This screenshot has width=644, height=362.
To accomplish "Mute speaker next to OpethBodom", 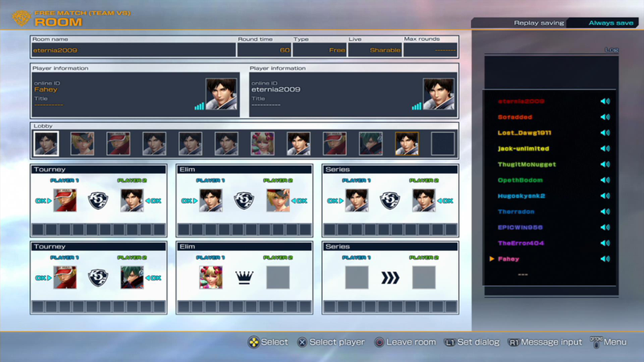I will coord(605,180).
